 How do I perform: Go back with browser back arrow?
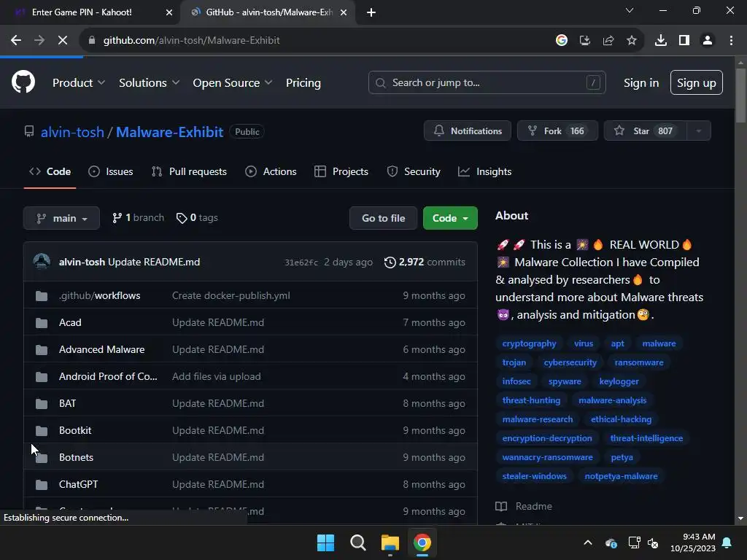point(16,41)
